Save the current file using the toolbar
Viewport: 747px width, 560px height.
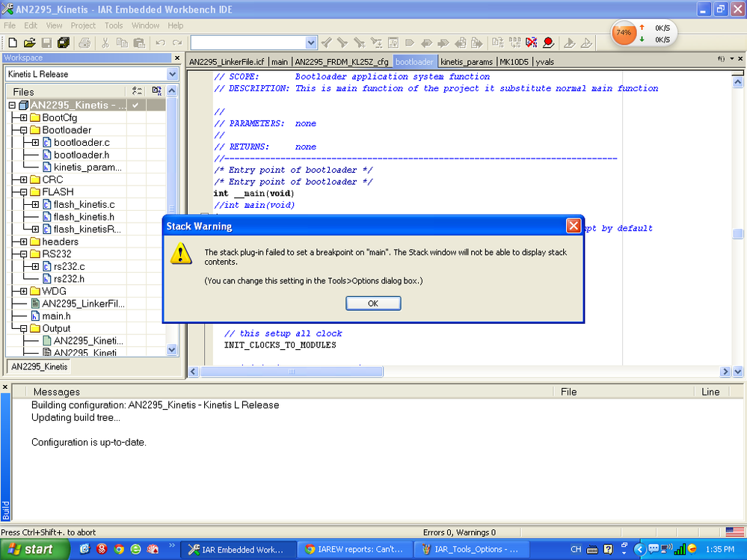(x=46, y=43)
